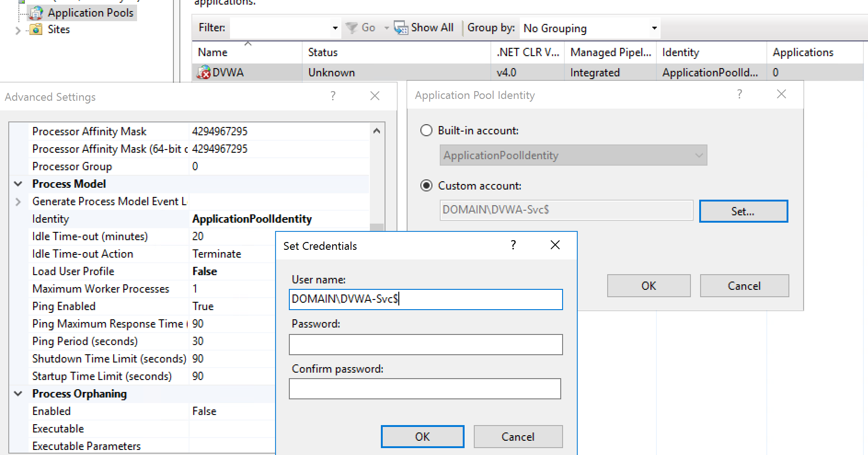
Task: Select the Processor Group row
Action: [199, 167]
